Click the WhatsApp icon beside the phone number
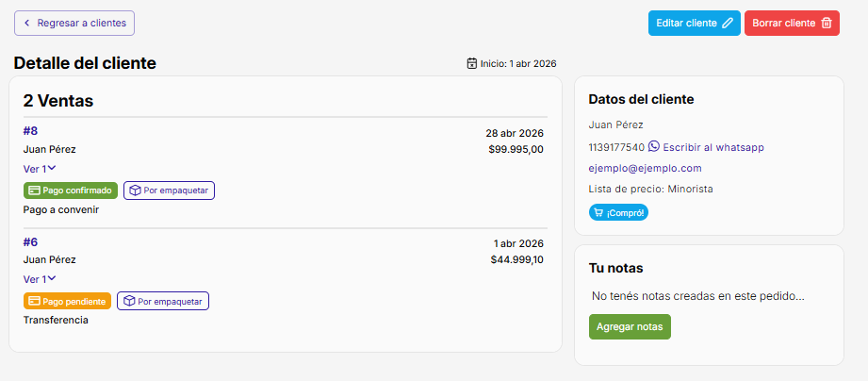 [x=654, y=147]
